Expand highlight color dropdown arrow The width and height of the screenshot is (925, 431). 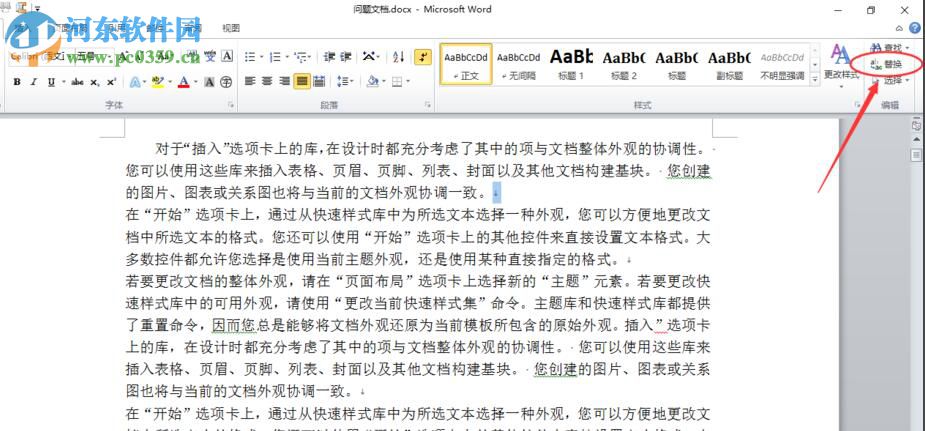pos(169,82)
